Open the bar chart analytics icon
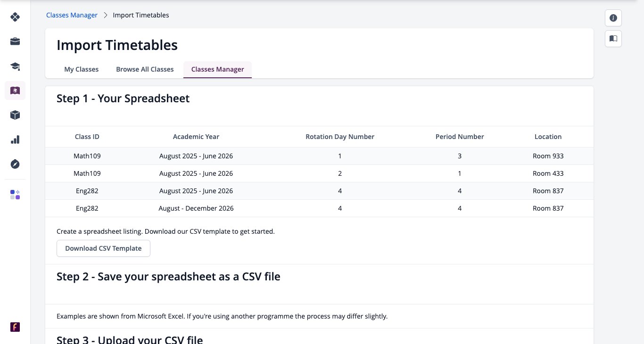This screenshot has width=644, height=344. (15, 139)
